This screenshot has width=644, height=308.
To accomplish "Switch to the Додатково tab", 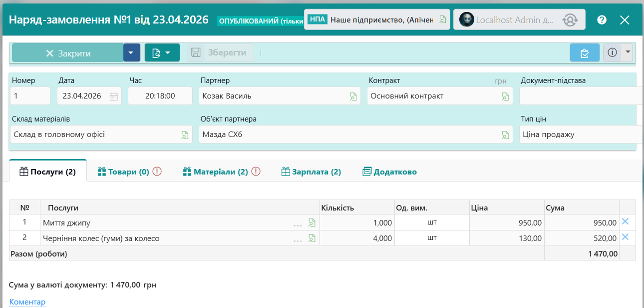I will click(x=389, y=171).
